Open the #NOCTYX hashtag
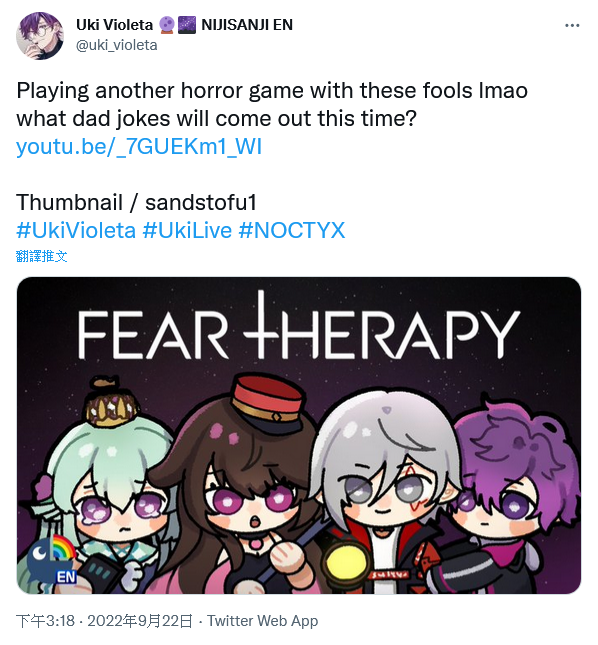Image resolution: width=598 pixels, height=645 pixels. point(292,230)
